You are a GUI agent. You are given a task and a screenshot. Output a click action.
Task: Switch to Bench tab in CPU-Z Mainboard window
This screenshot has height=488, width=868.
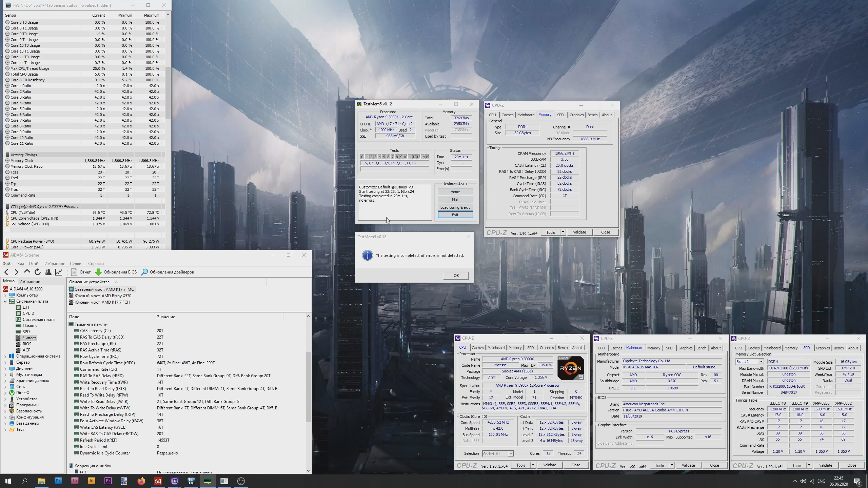(701, 348)
